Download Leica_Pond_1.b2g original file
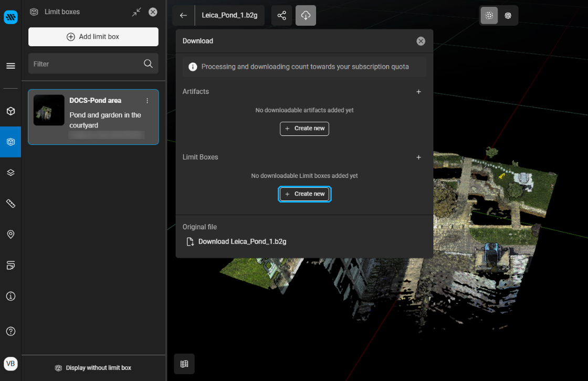 point(237,241)
